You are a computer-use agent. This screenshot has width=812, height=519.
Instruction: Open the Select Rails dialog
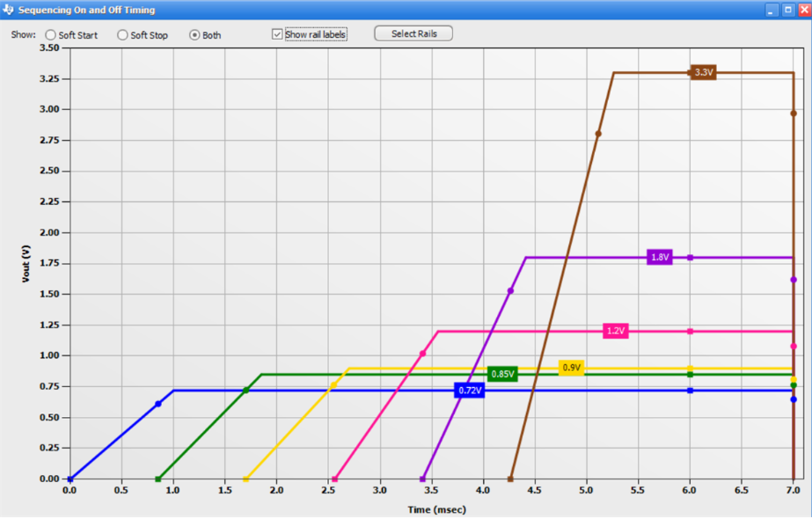(x=413, y=33)
